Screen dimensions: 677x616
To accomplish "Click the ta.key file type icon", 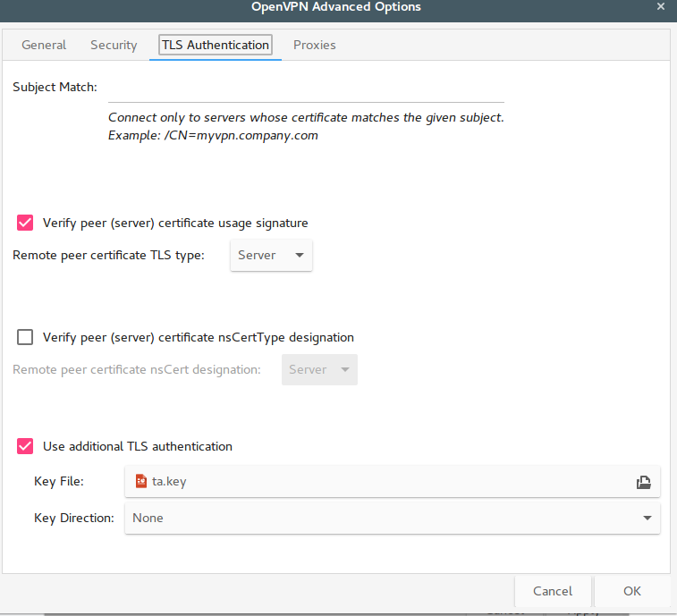I will point(140,481).
